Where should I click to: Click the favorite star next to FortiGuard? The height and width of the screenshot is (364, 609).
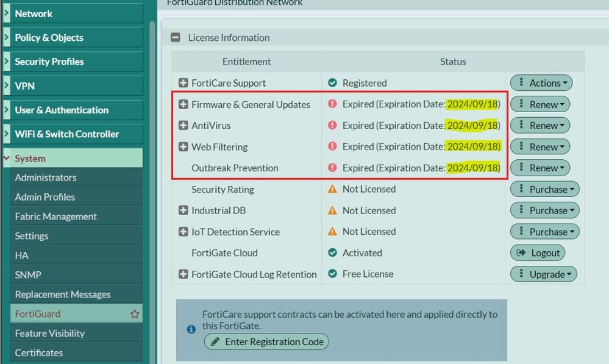[135, 314]
